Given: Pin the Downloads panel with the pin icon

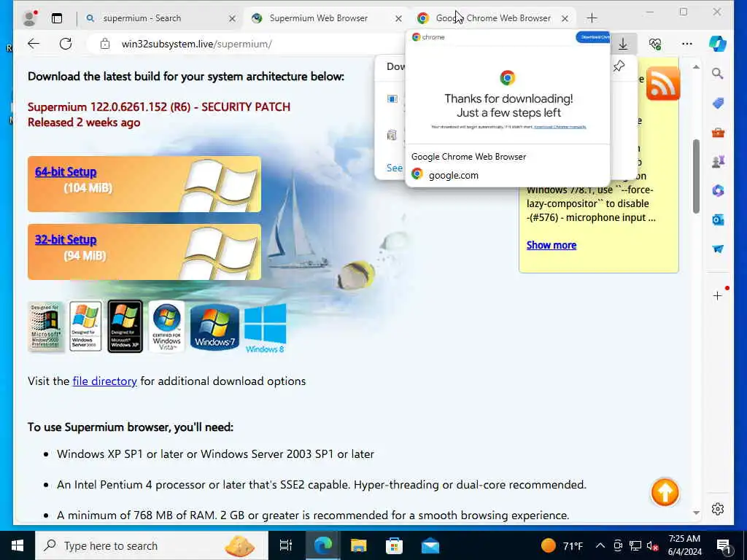Looking at the screenshot, I should click(619, 66).
